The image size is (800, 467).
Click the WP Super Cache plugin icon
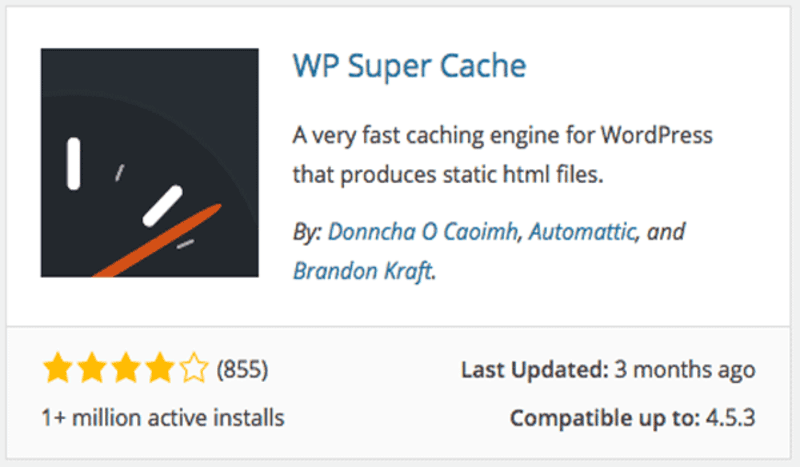[x=149, y=162]
